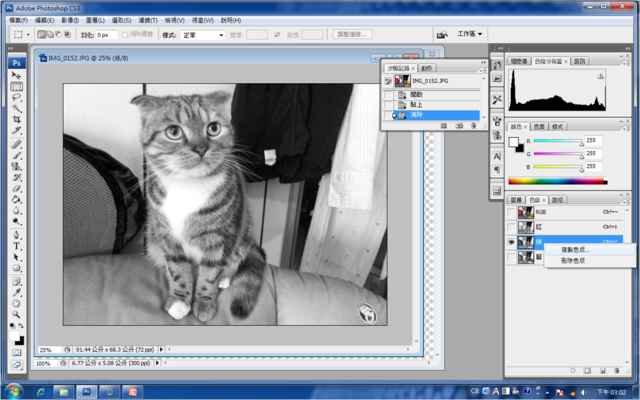Click the Go to Bridge icon
This screenshot has height=400, width=640.
pyautogui.click(x=442, y=34)
